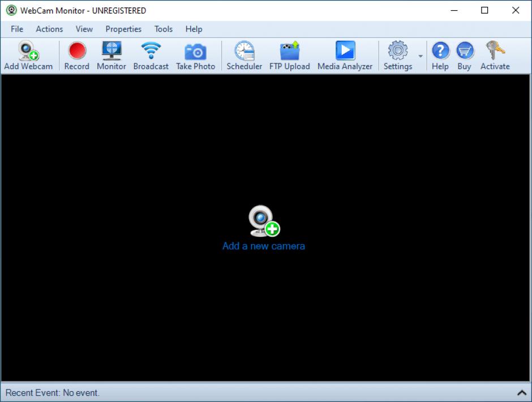Click the Add Webcam toolbar icon
This screenshot has width=532, height=402.
coord(28,50)
